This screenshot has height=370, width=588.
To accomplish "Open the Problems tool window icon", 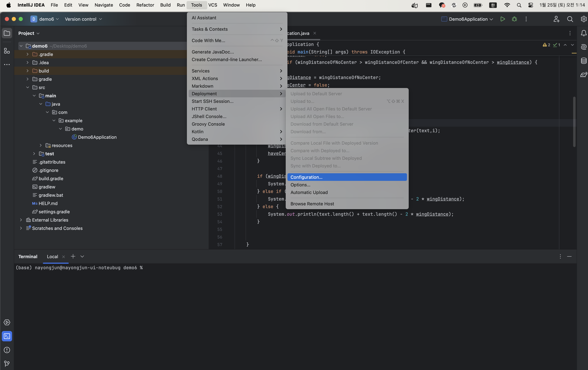I will point(7,350).
